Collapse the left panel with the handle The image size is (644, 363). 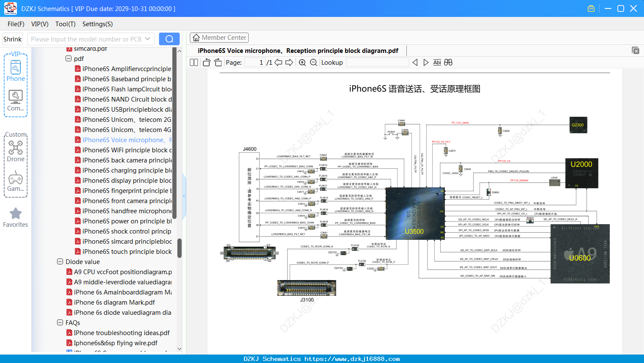184,195
